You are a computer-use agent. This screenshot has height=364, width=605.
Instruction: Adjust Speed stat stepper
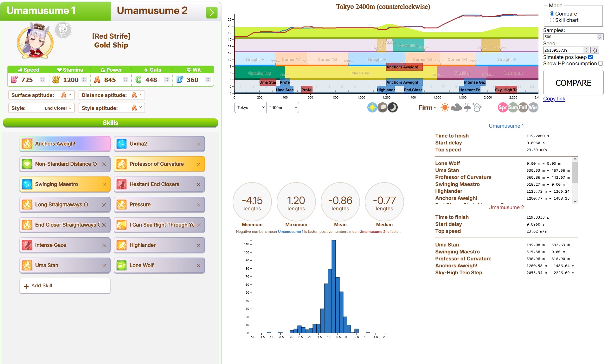click(x=42, y=80)
